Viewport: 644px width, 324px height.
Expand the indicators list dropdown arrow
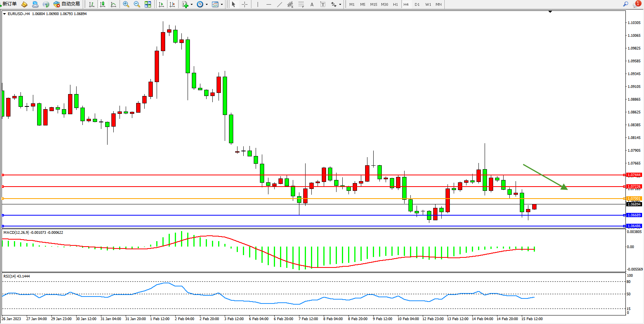(191, 5)
